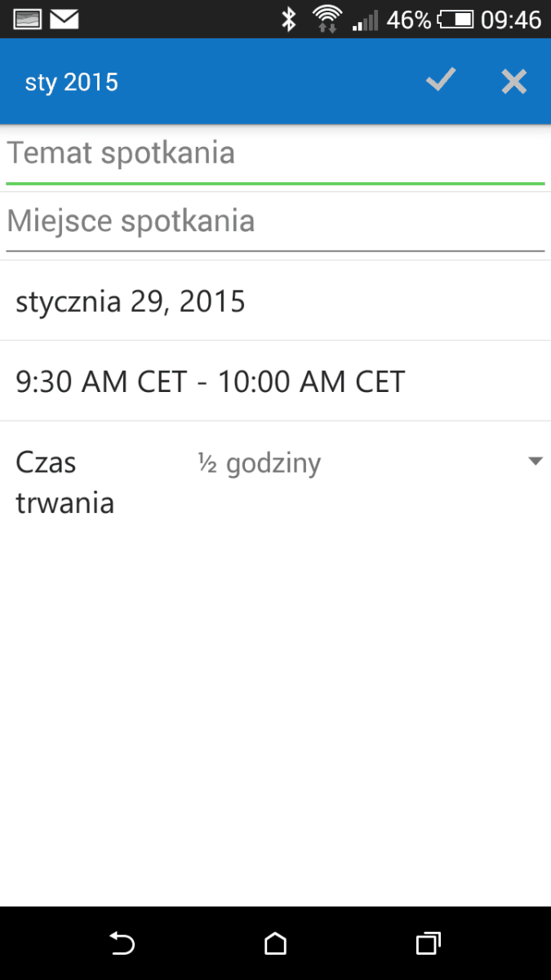Tap the duration dropdown arrow
Viewport: 551px width, 980px height.
(535, 461)
